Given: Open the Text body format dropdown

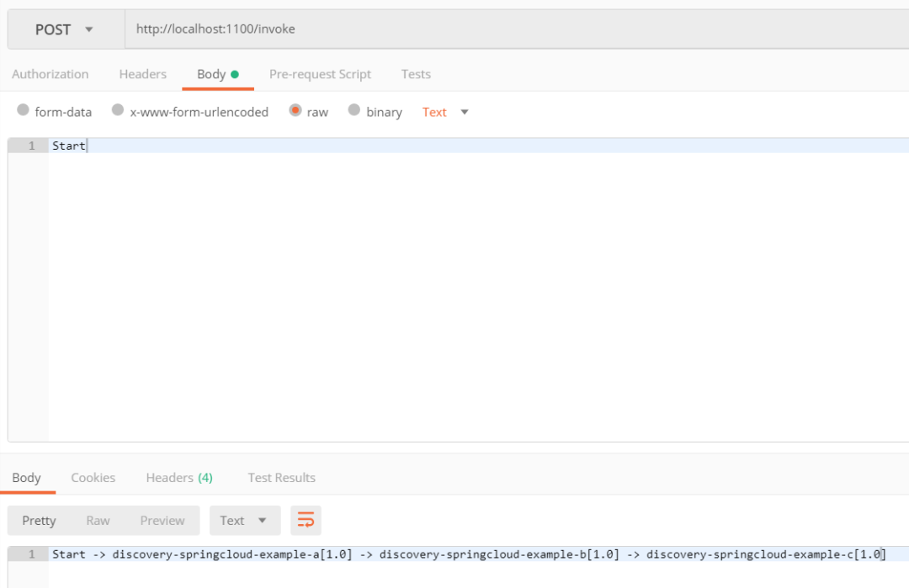Looking at the screenshot, I should (444, 111).
